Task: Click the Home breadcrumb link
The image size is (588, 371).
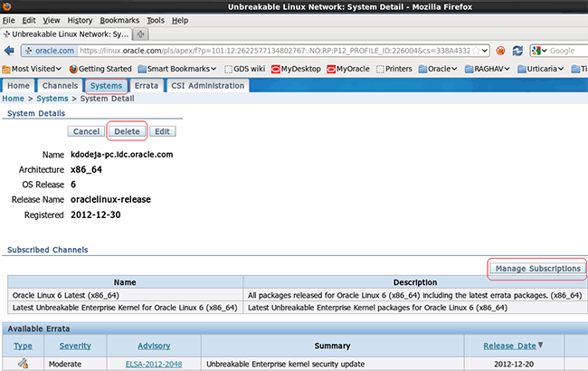Action: point(14,99)
